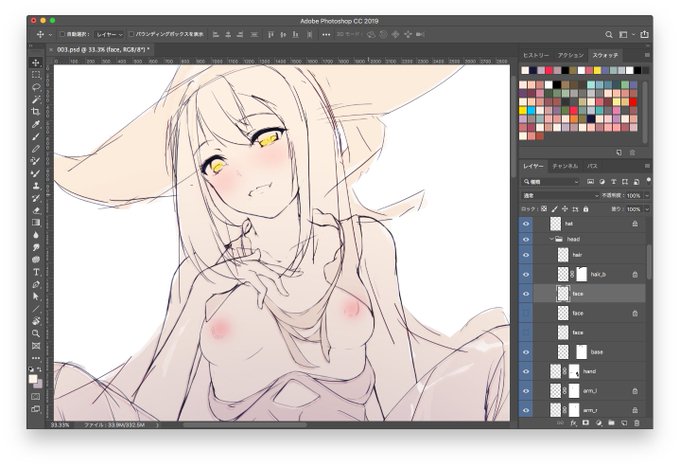Click the layer style fx icon
This screenshot has height=467, width=680.
pyautogui.click(x=573, y=423)
